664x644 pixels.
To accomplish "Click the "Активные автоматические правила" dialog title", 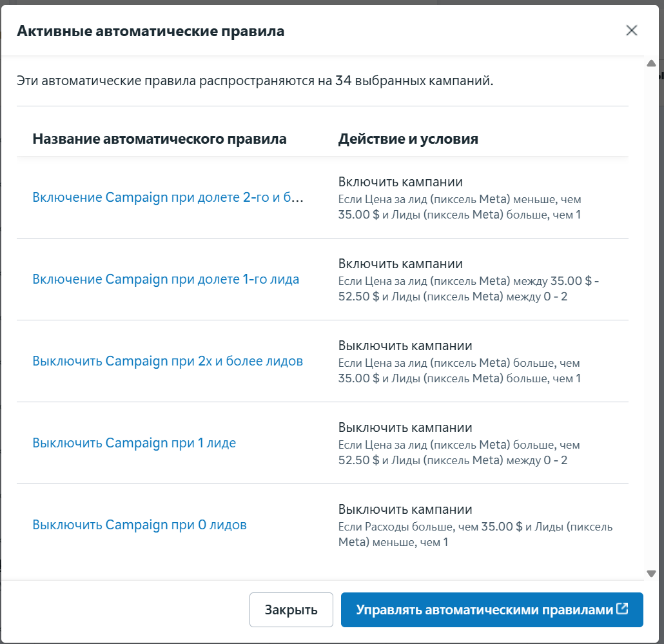I will coord(150,31).
